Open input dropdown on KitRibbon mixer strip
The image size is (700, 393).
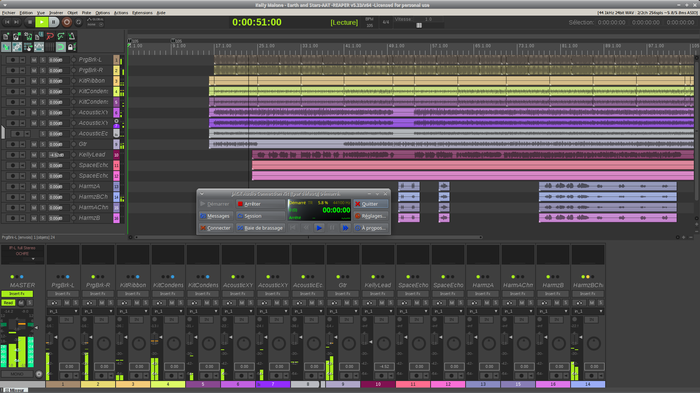[x=133, y=311]
